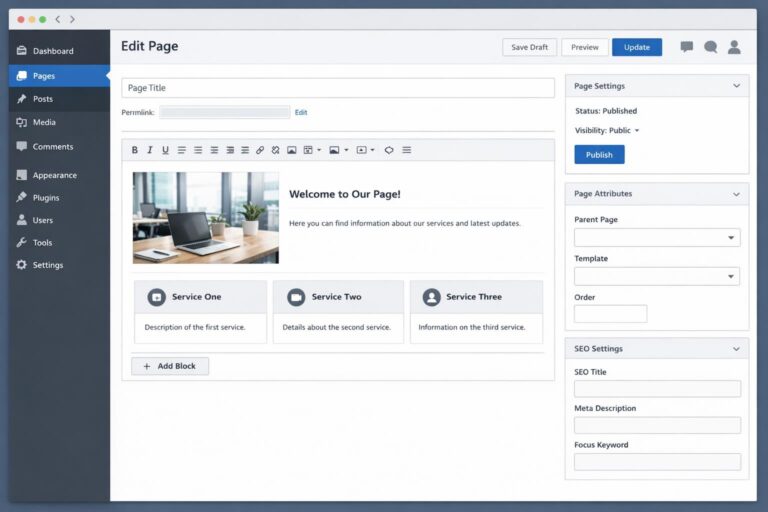Center align the text

214,150
